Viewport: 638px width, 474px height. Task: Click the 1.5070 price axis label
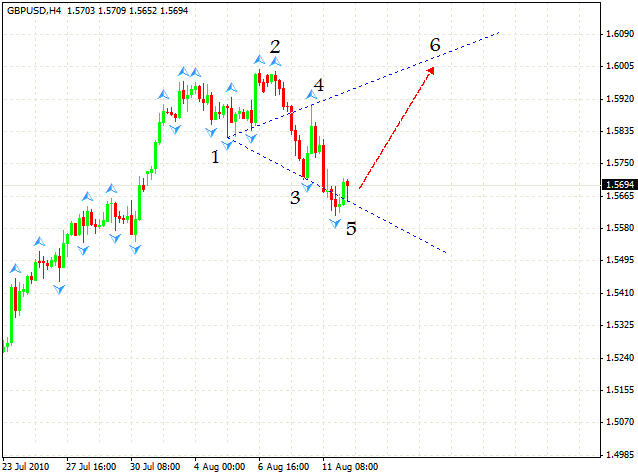(620, 422)
